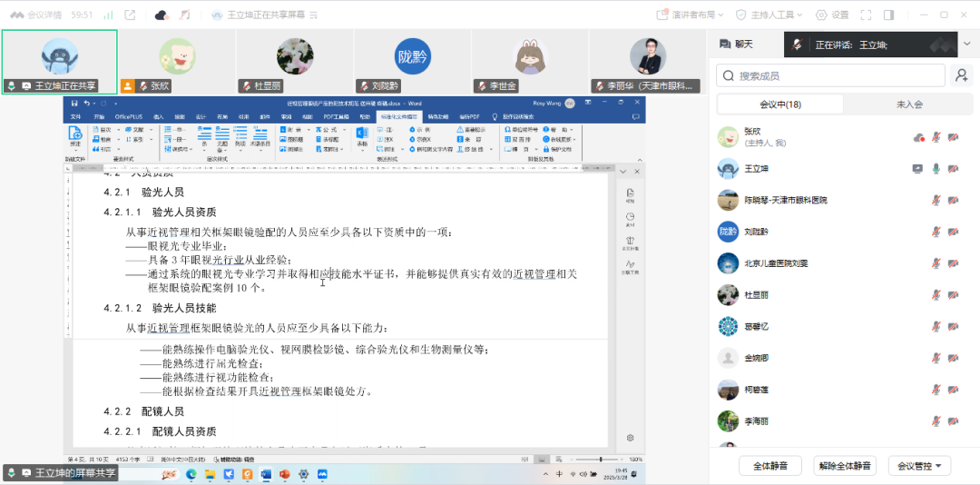
Task: Open the OfficePLUS tab in Word
Action: (x=128, y=116)
